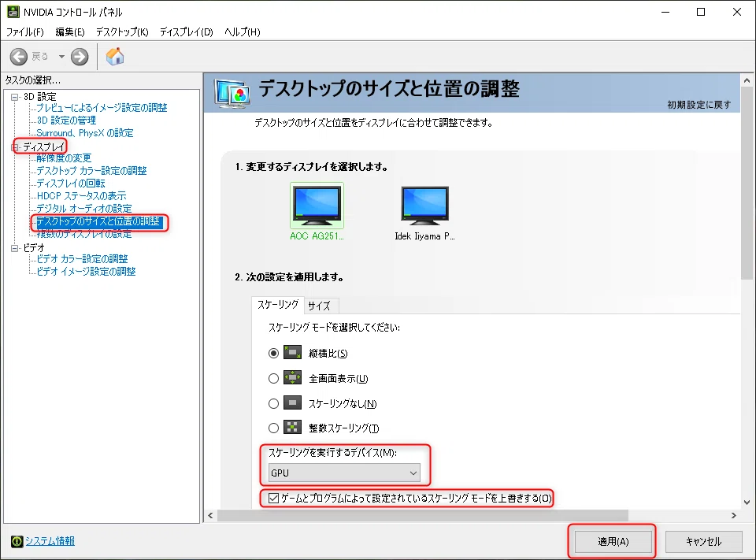
Task: Open the ファイル(F) menu
Action: point(25,32)
